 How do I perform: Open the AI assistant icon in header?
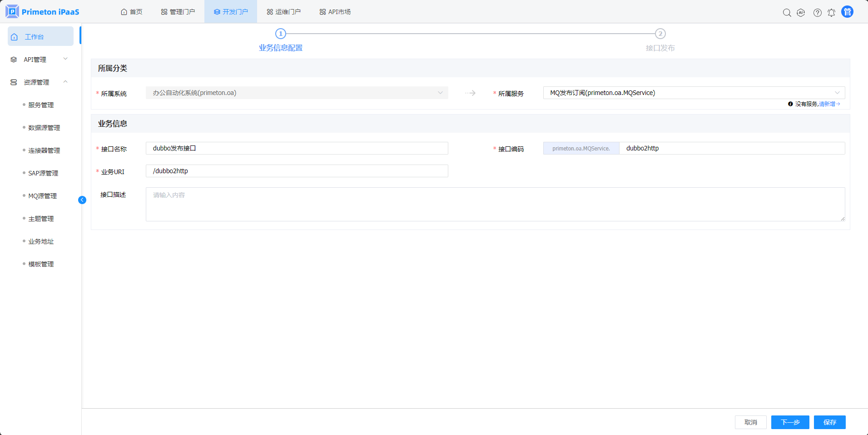tap(801, 13)
